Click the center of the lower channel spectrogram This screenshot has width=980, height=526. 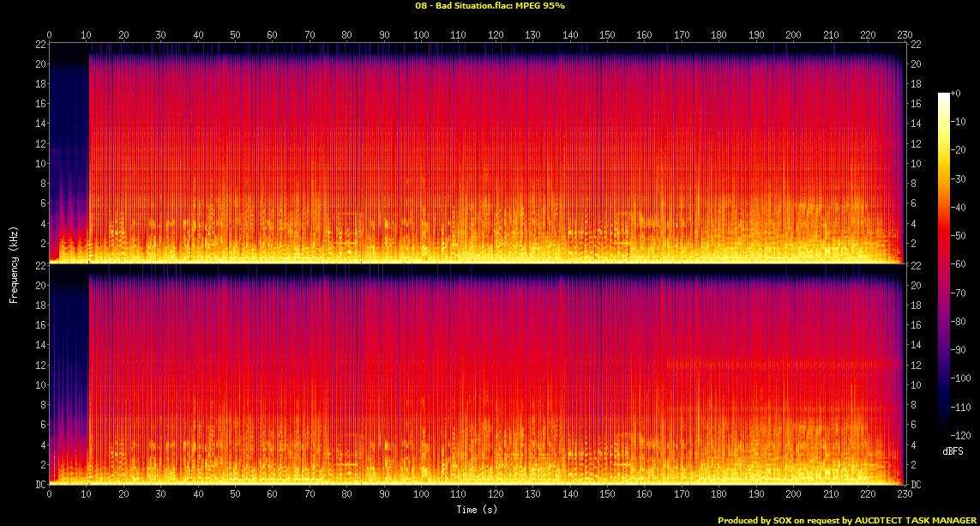point(477,375)
